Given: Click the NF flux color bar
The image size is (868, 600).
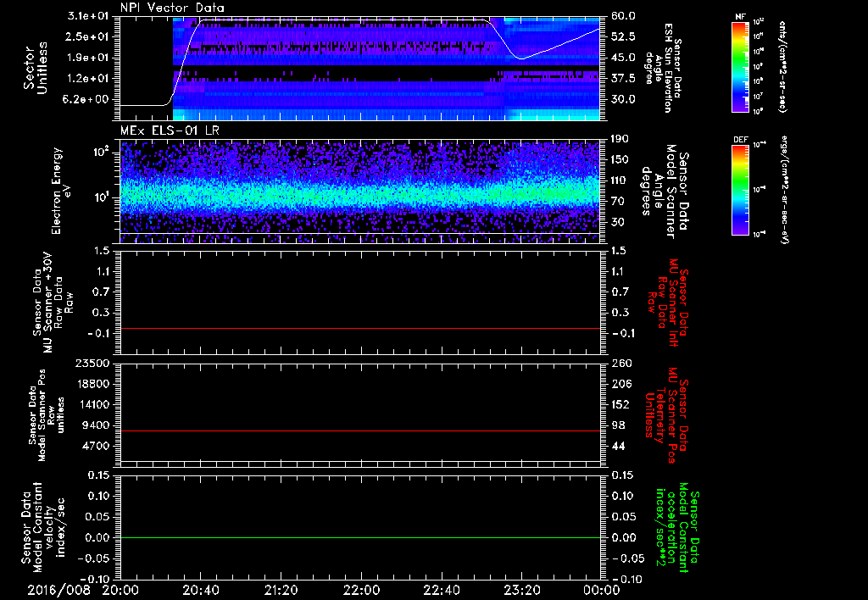Looking at the screenshot, I should (x=740, y=66).
